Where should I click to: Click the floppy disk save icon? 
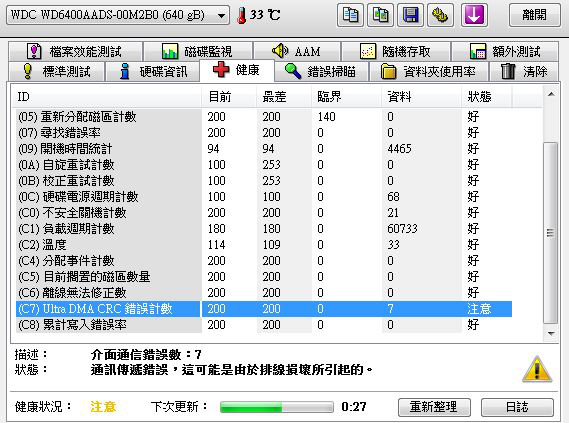410,15
